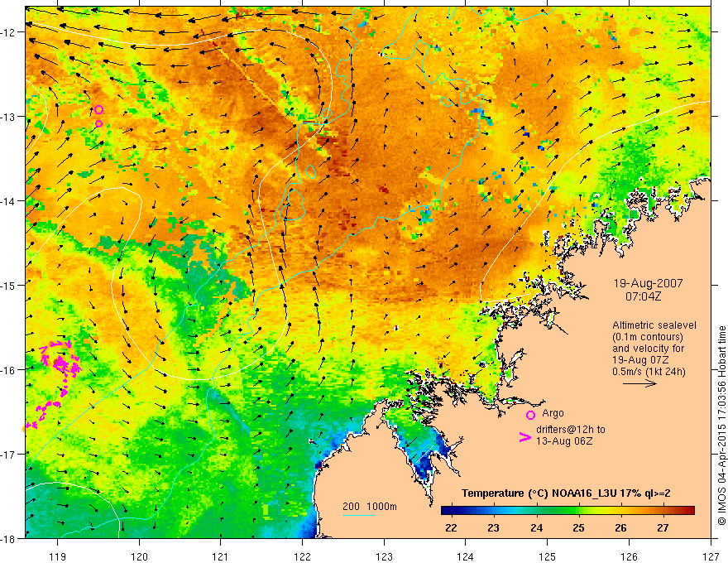This screenshot has width=728, height=563.
Task: Click the '0.5m/s (1kt 24h)' text
Action: pos(649,371)
